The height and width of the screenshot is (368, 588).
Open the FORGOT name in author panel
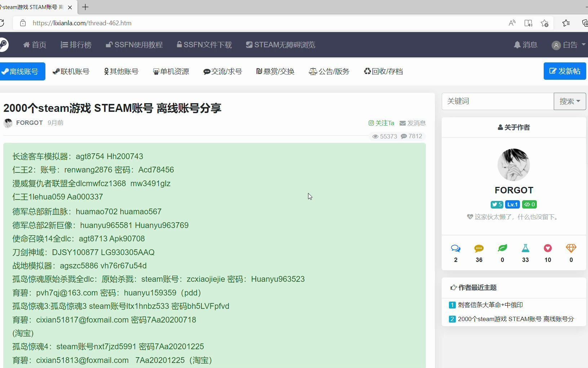(x=514, y=190)
